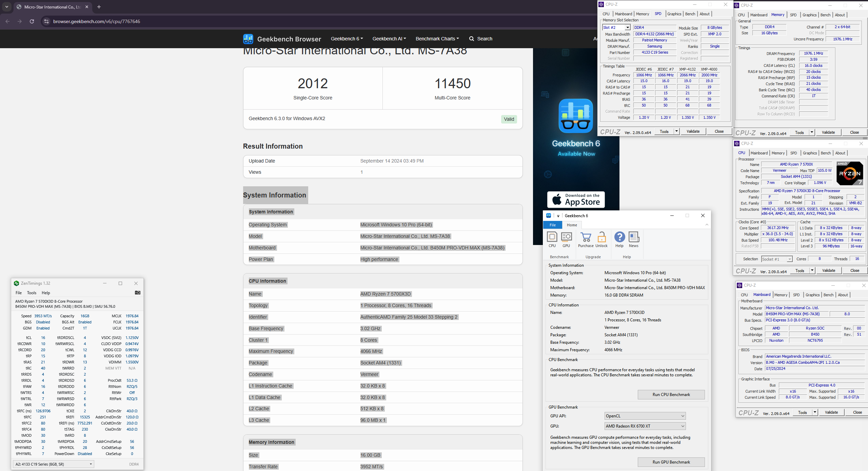
Task: Expand the Benchmark Charts navbar menu
Action: pos(437,39)
